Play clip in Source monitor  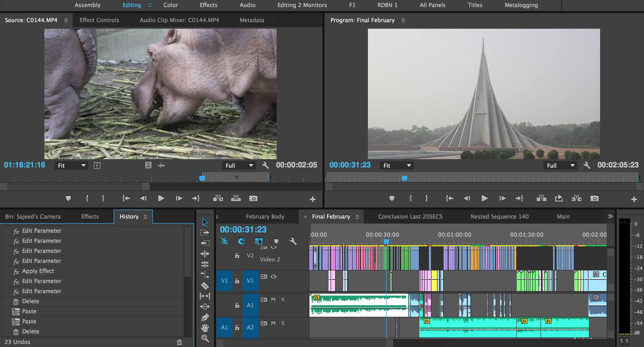tap(161, 198)
